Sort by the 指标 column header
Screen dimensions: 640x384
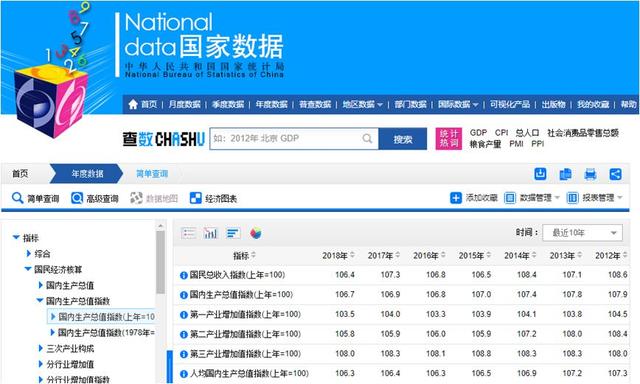point(244,255)
